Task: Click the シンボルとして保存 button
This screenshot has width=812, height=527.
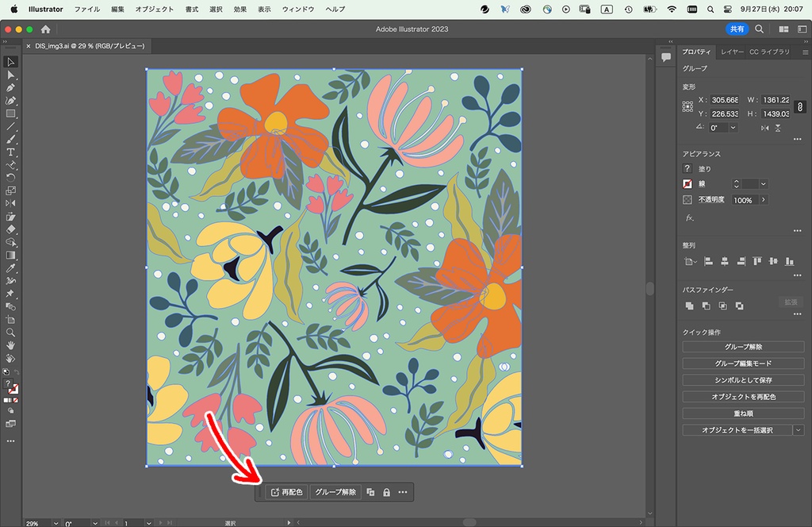Action: tap(743, 380)
